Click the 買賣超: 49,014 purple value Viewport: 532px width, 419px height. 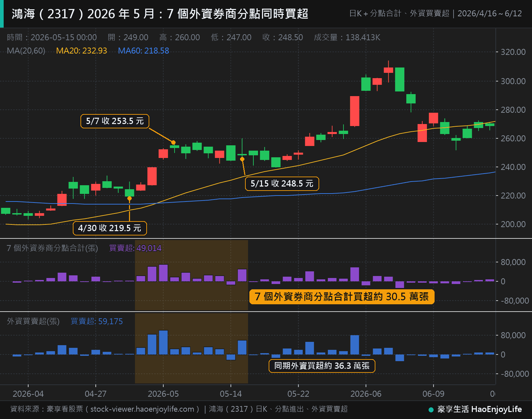135,248
